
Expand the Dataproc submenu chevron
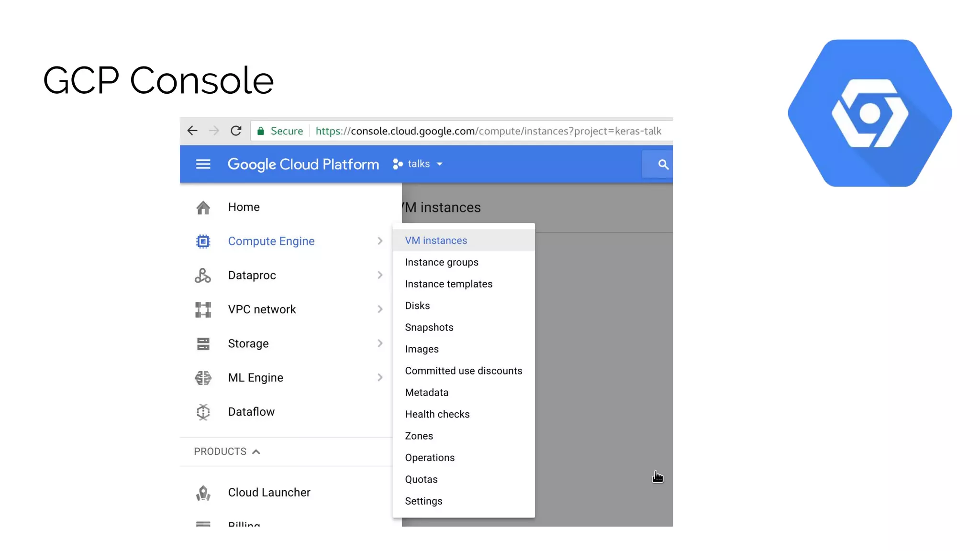(380, 275)
